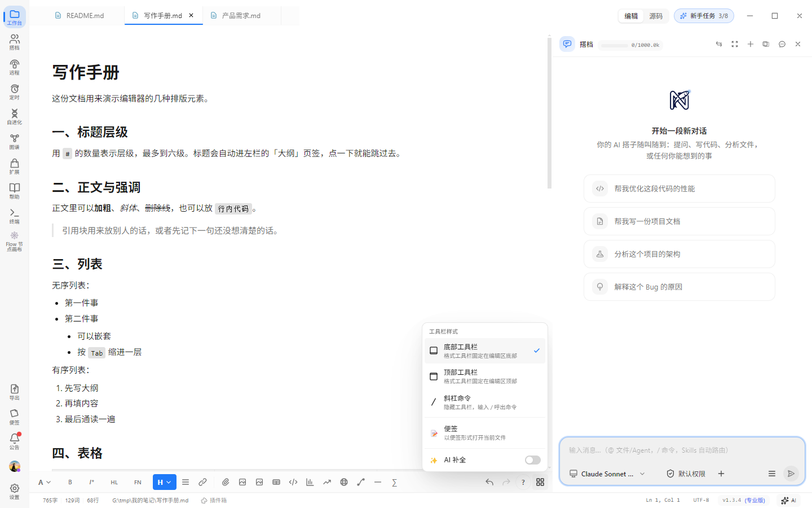Open the chat input options menu icon
The width and height of the screenshot is (812, 508).
772,474
